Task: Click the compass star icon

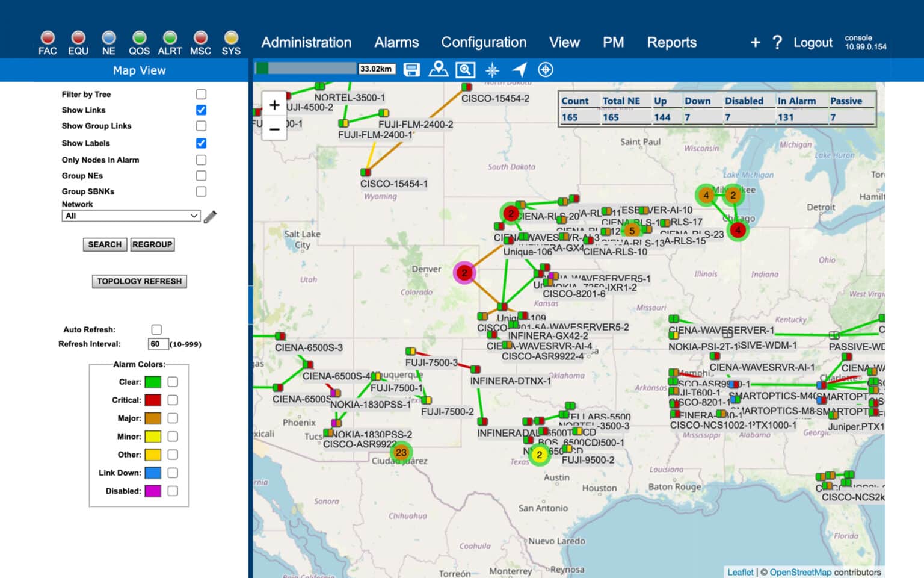Action: click(x=492, y=70)
